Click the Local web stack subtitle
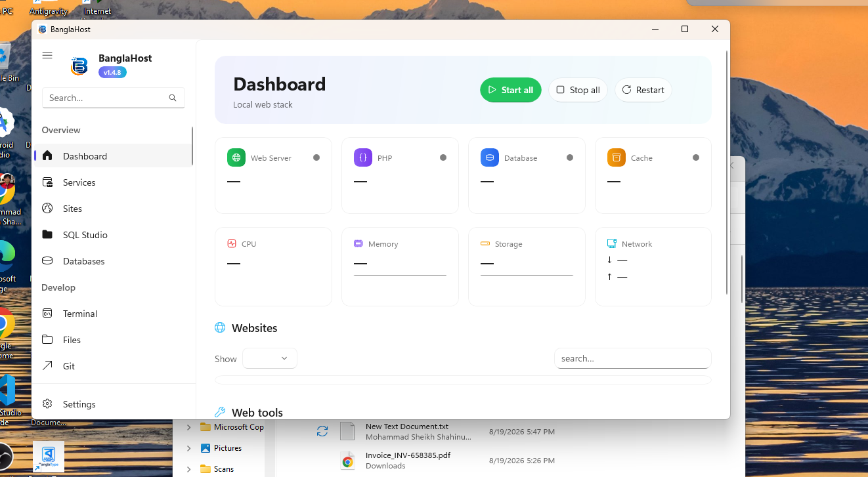Viewport: 868px width, 477px height. [263, 104]
